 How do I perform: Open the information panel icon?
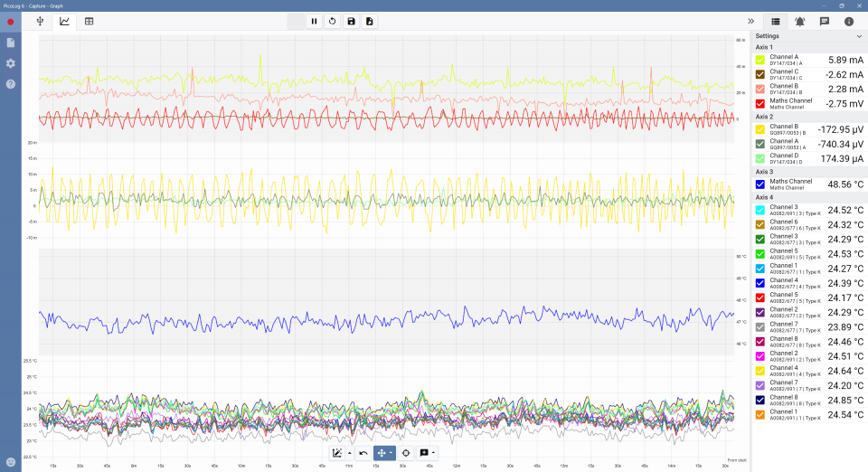(x=849, y=21)
